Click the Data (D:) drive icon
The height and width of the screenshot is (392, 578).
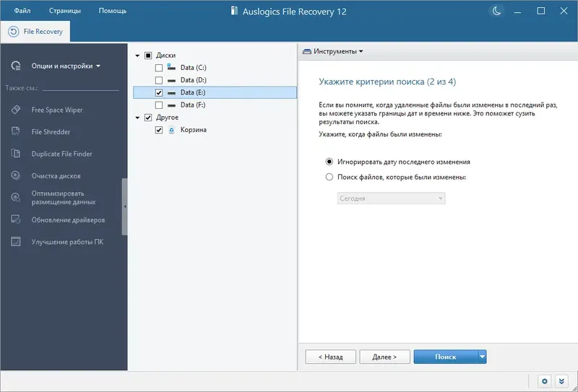(171, 80)
